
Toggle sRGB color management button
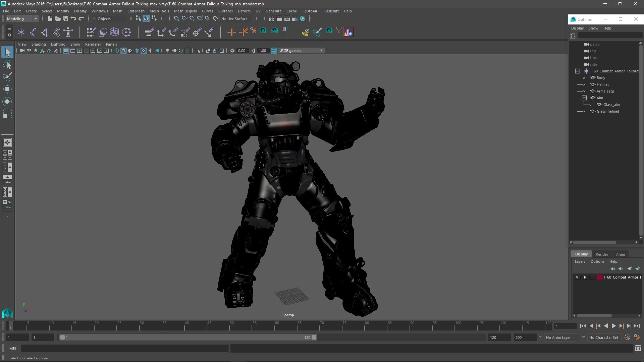tap(274, 51)
